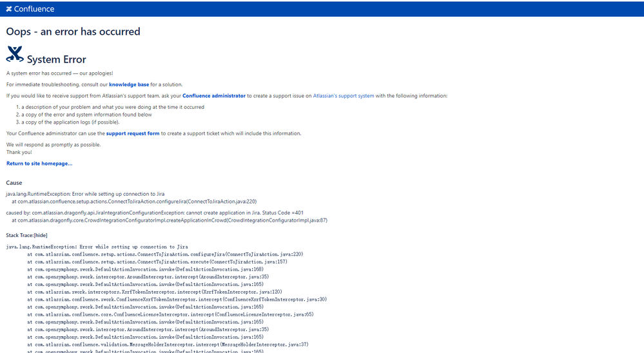Click the 'Cause' heading
This screenshot has width=644, height=353.
(x=14, y=183)
